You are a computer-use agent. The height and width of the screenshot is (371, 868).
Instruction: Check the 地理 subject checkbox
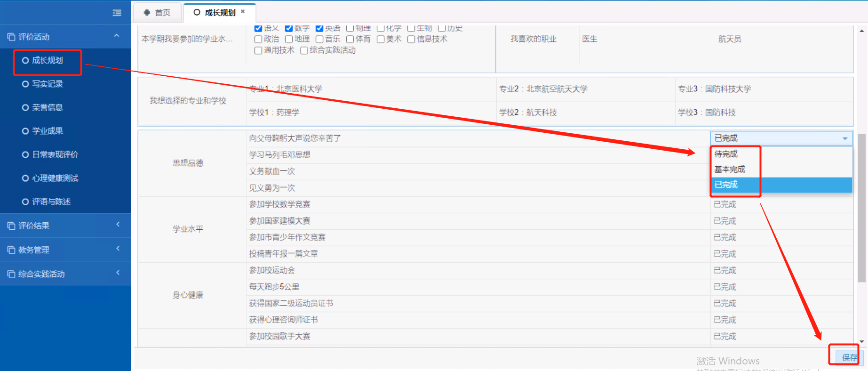coord(289,39)
